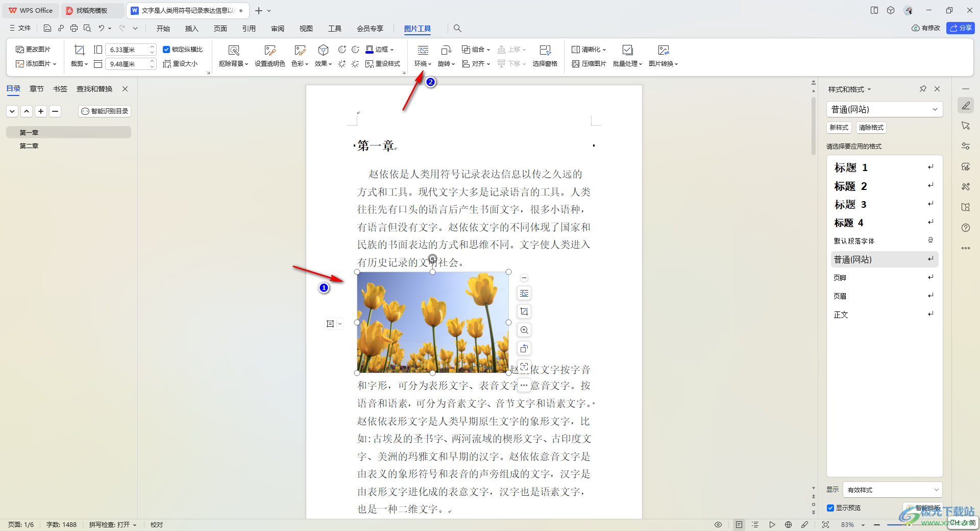Toggle eye-protection mode in status bar
This screenshot has height=531, width=980.
[718, 524]
